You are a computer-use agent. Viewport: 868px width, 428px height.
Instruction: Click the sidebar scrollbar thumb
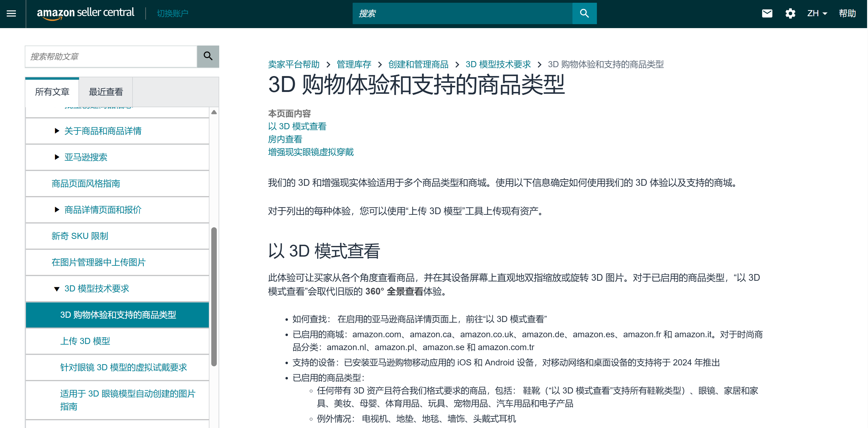point(214,297)
